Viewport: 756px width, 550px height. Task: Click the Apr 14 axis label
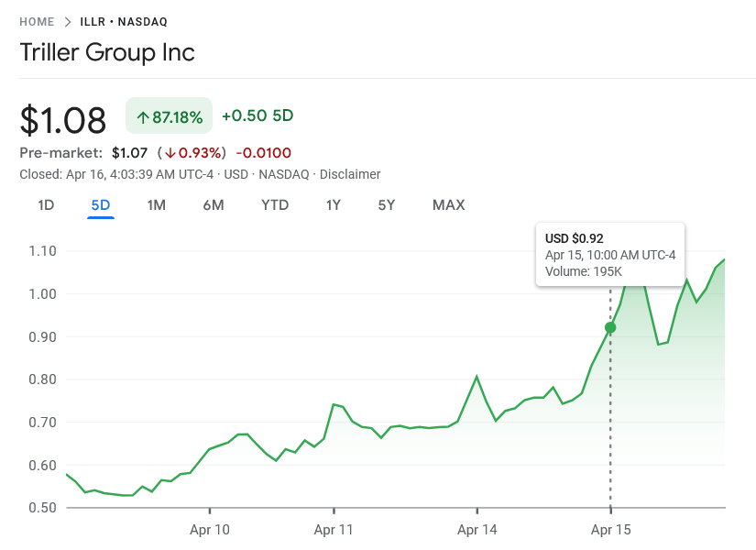(477, 530)
